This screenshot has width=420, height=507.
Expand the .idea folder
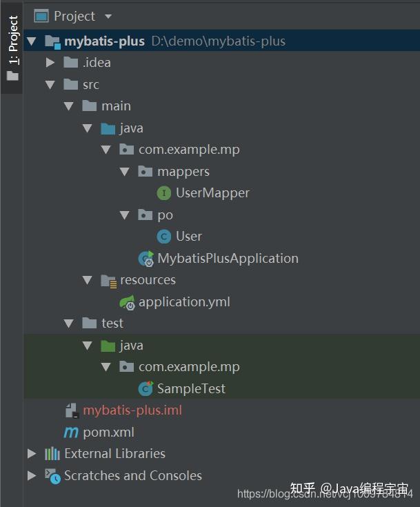(50, 62)
